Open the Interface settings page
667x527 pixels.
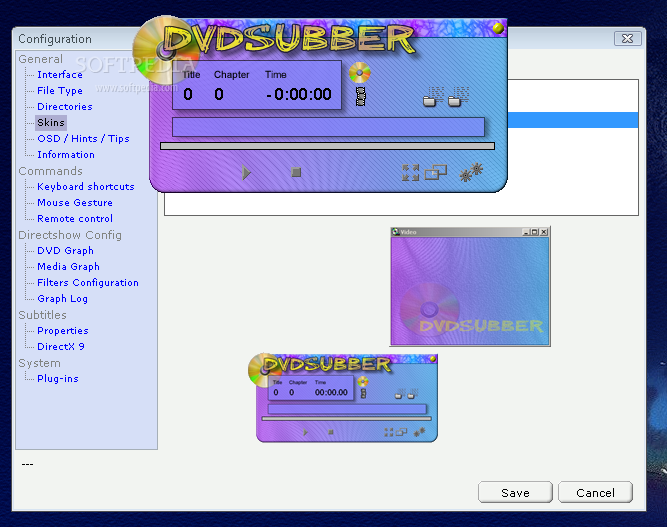(x=60, y=74)
